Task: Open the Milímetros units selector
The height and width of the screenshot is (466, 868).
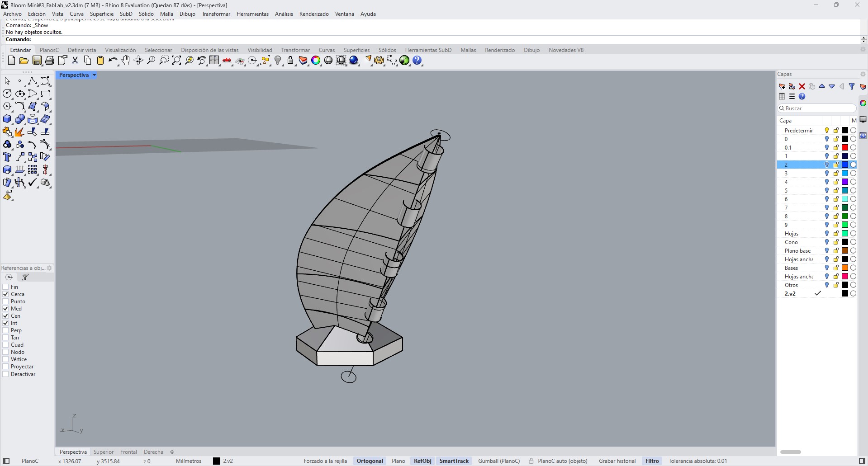Action: pyautogui.click(x=189, y=461)
